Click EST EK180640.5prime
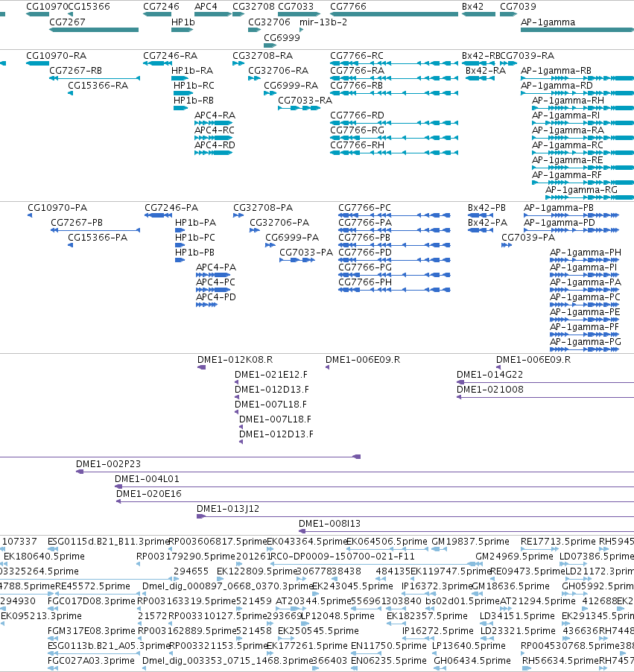 point(44,557)
